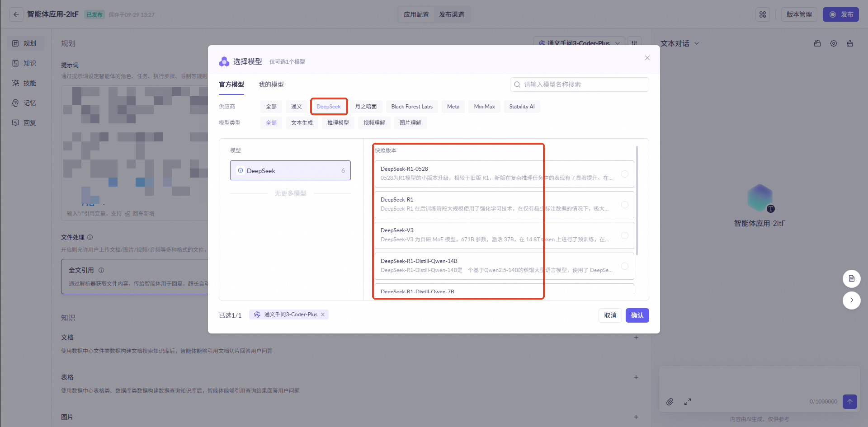Switch to the 我的模型 tab
Image resolution: width=868 pixels, height=427 pixels.
[x=271, y=84]
